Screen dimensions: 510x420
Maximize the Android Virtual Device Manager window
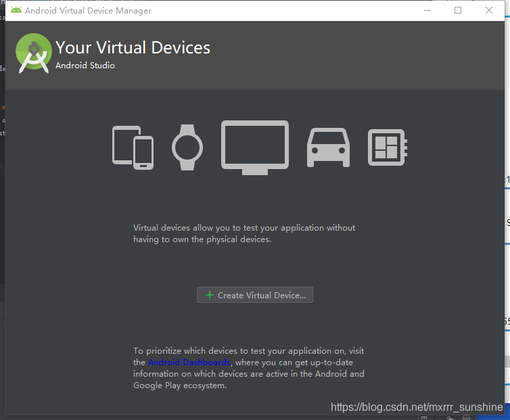(x=458, y=10)
